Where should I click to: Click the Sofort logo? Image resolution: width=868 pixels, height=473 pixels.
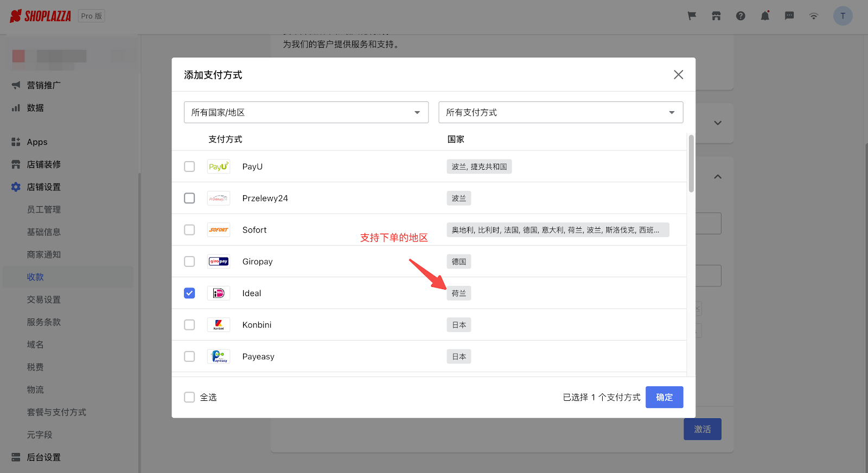tap(219, 230)
